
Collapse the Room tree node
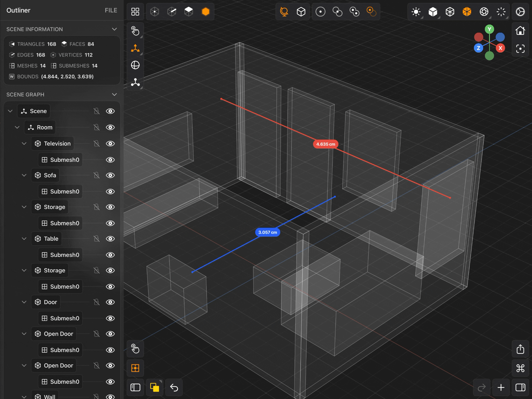17,127
